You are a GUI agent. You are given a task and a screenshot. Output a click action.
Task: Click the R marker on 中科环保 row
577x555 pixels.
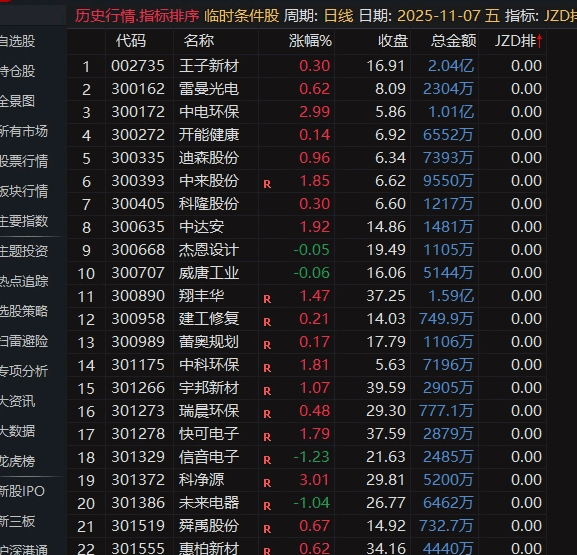click(267, 368)
